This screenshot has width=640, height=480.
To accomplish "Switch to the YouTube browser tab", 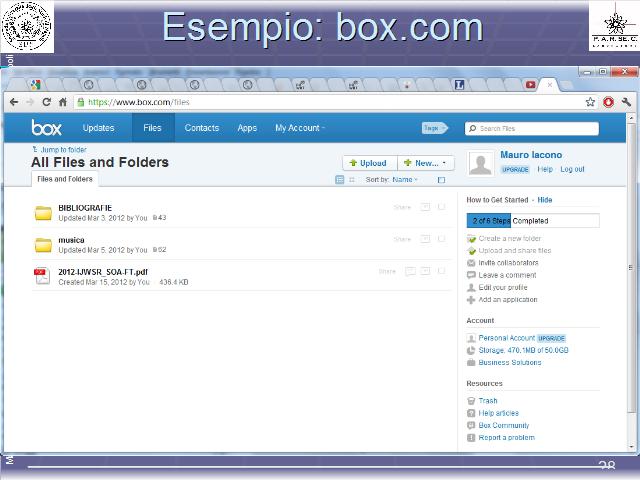I will 530,85.
